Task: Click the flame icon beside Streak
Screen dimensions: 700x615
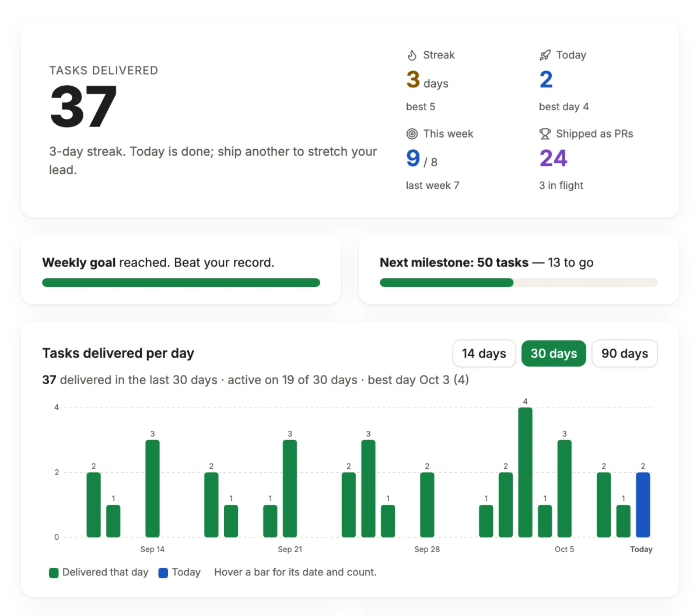Action: click(412, 55)
